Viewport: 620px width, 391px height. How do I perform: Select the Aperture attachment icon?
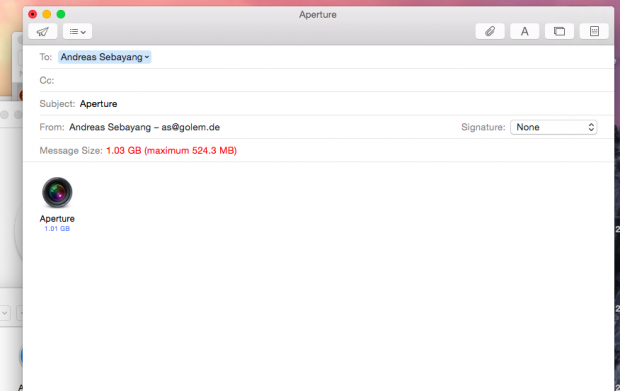point(57,193)
